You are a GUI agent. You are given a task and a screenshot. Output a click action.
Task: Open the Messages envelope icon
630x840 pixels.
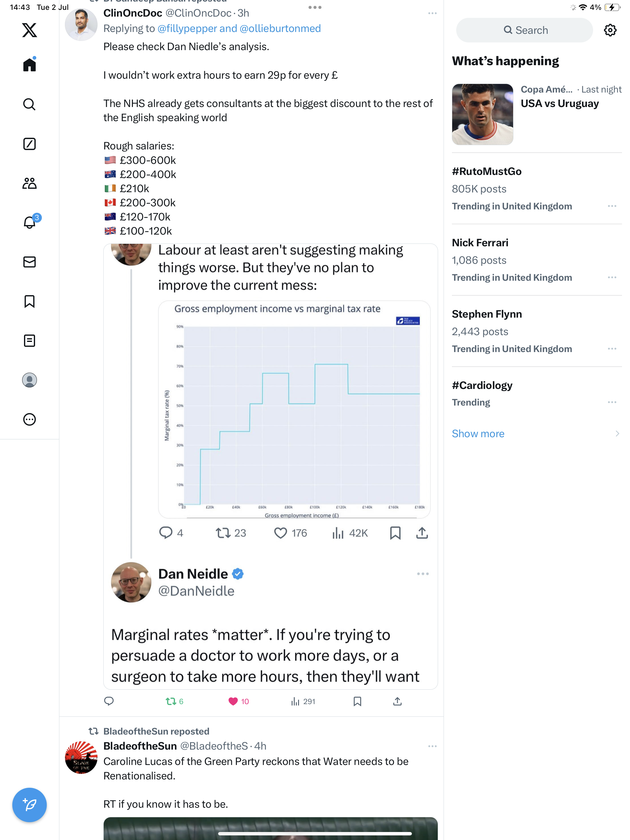(x=29, y=262)
